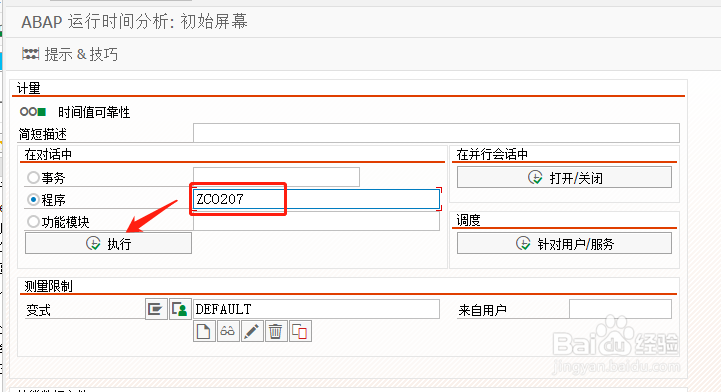Click the 打开/关闭 button
721x392 pixels.
564,177
